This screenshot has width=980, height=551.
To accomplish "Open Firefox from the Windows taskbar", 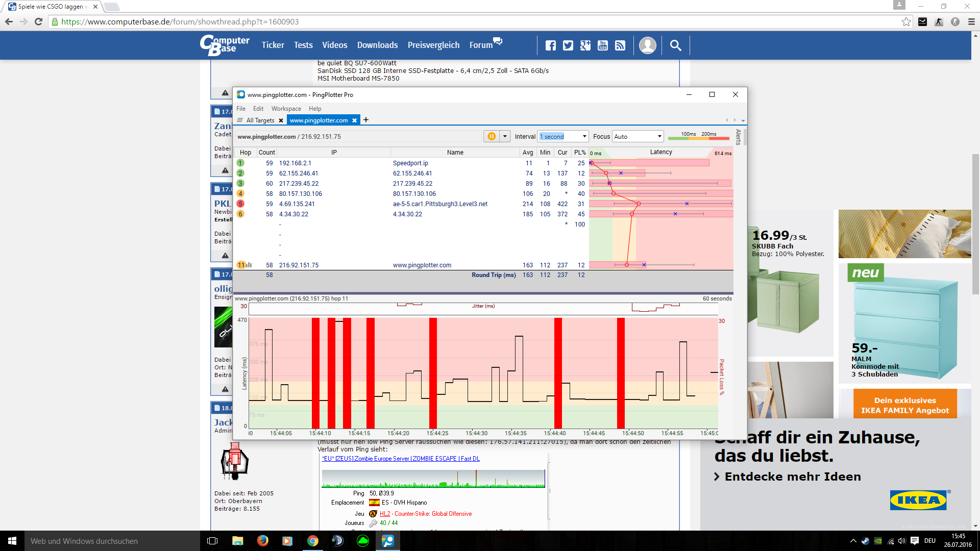I will (263, 541).
